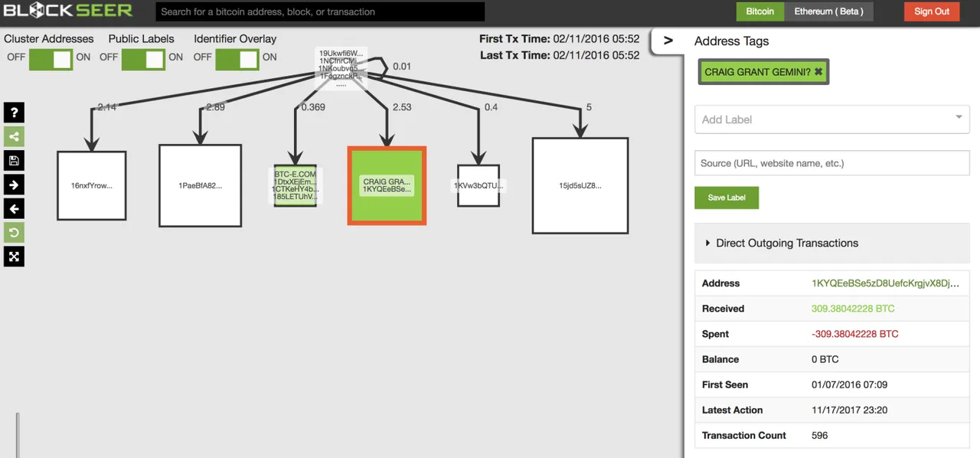Expand Direct Outgoing Transactions section
This screenshot has height=458, width=980.
(831, 243)
